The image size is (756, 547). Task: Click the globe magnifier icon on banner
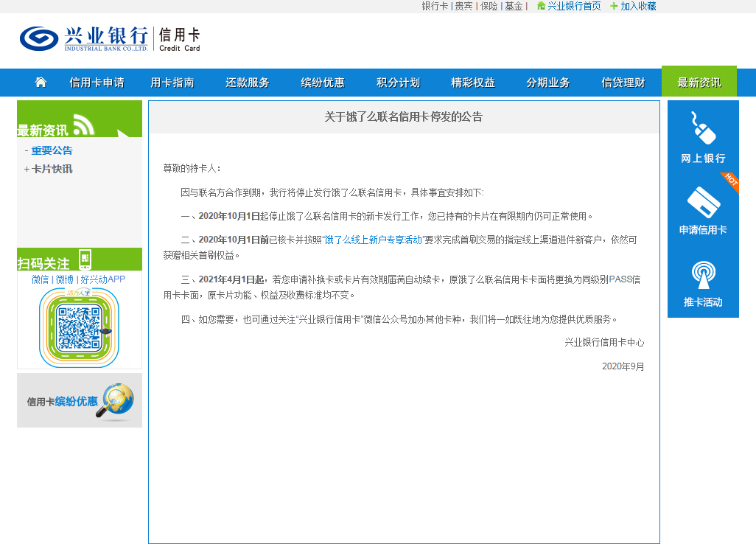click(115, 400)
